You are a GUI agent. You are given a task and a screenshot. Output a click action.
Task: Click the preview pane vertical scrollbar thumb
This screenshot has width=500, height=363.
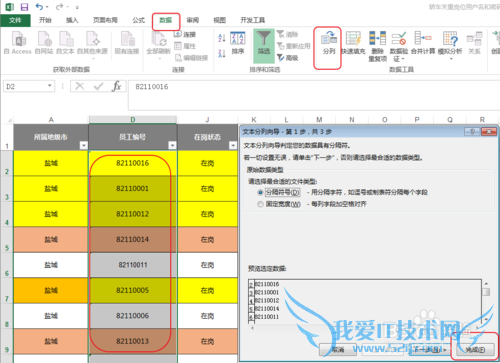486,292
